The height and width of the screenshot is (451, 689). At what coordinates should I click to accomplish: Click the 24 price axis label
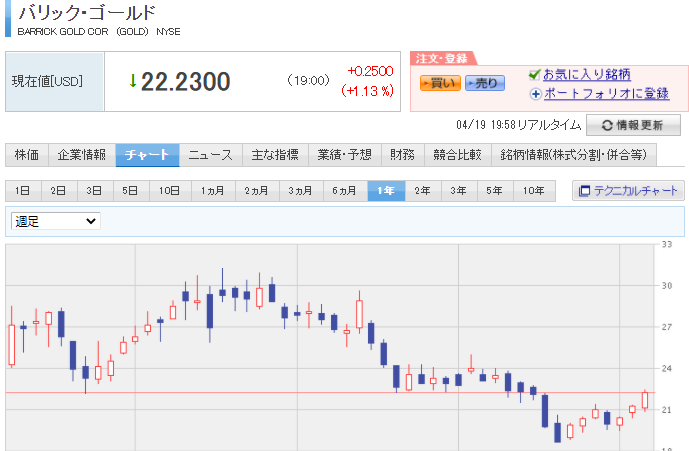point(667,368)
